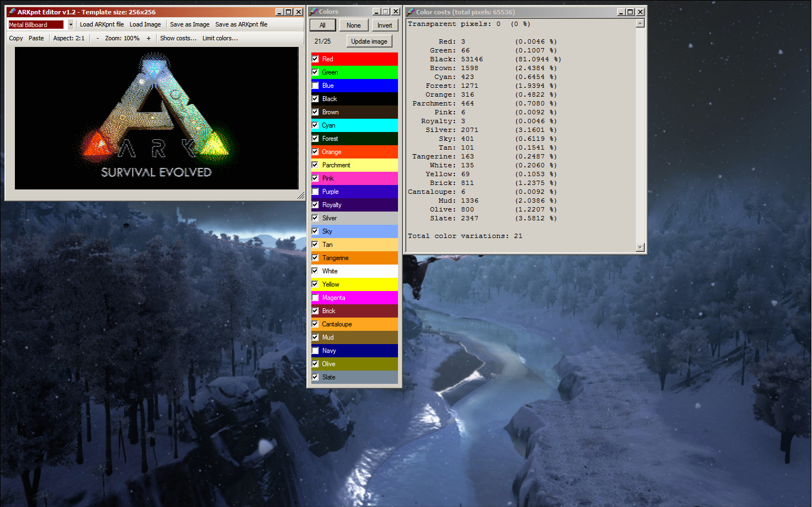Uncheck the Red color checkbox
Image resolution: width=812 pixels, height=507 pixels.
pyautogui.click(x=315, y=59)
